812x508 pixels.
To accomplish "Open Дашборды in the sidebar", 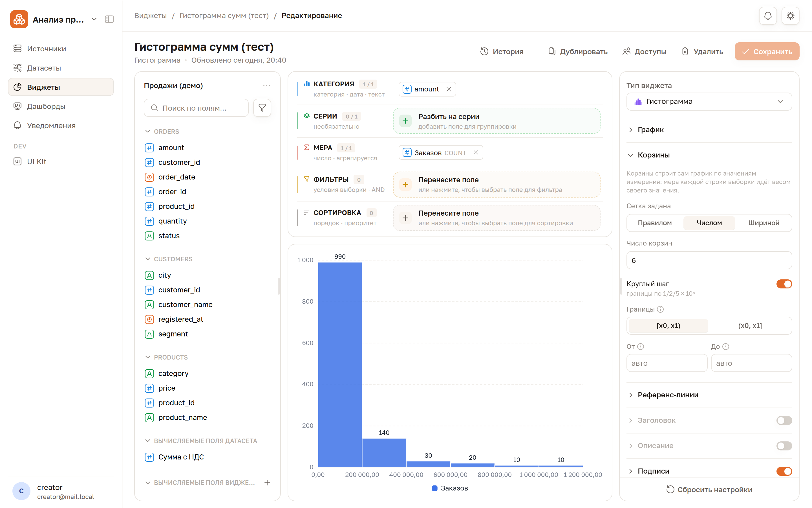I will 61,106.
